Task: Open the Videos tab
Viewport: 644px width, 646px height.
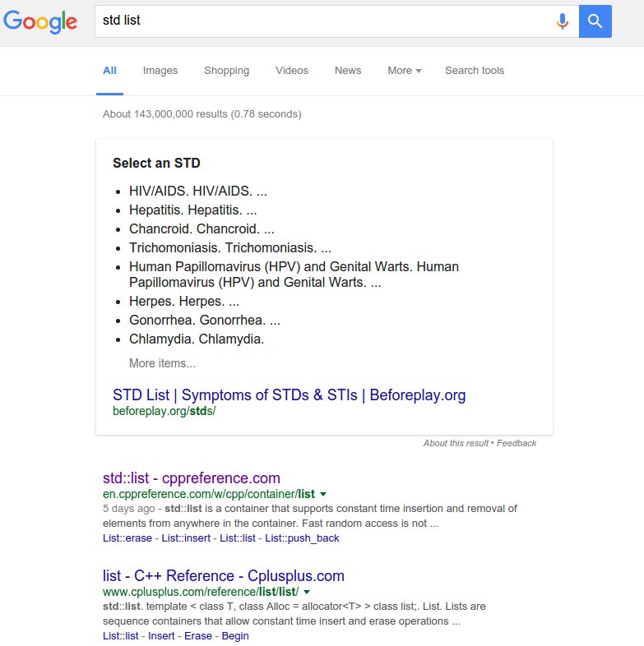Action: (x=292, y=71)
